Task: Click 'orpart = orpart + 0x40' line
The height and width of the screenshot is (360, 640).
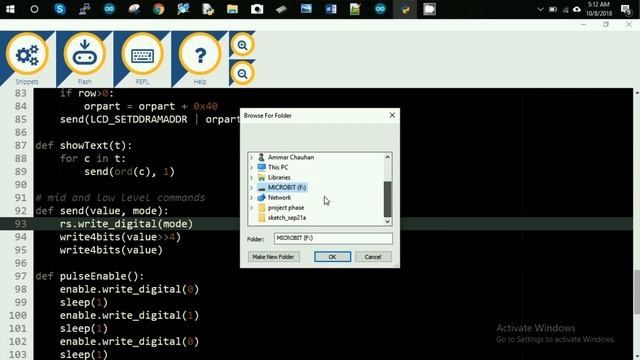Action: point(151,106)
